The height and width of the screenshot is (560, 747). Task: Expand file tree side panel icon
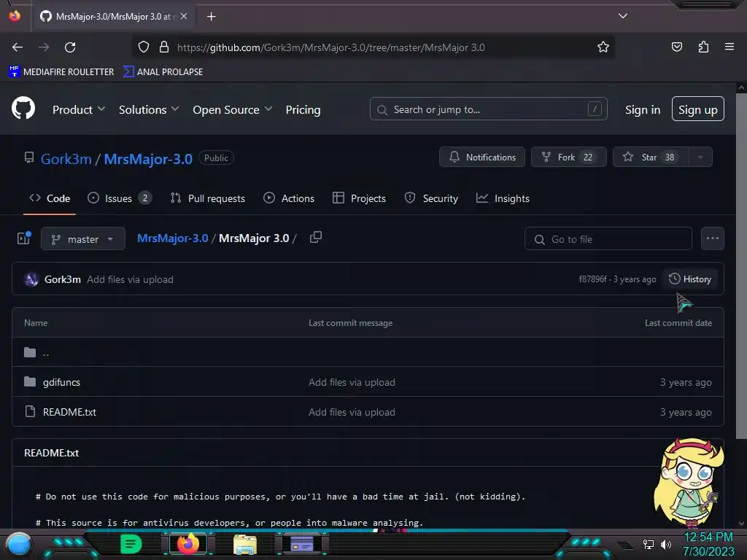pos(24,238)
